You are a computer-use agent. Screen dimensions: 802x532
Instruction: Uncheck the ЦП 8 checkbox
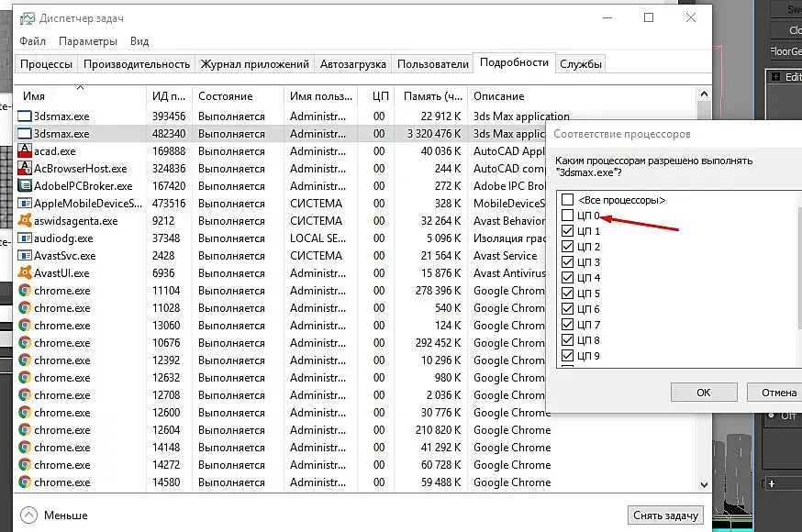[567, 340]
